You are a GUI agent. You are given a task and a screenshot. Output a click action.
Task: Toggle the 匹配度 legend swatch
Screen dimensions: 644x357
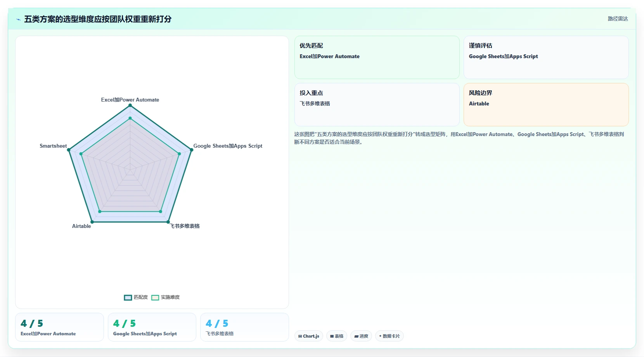click(x=128, y=297)
